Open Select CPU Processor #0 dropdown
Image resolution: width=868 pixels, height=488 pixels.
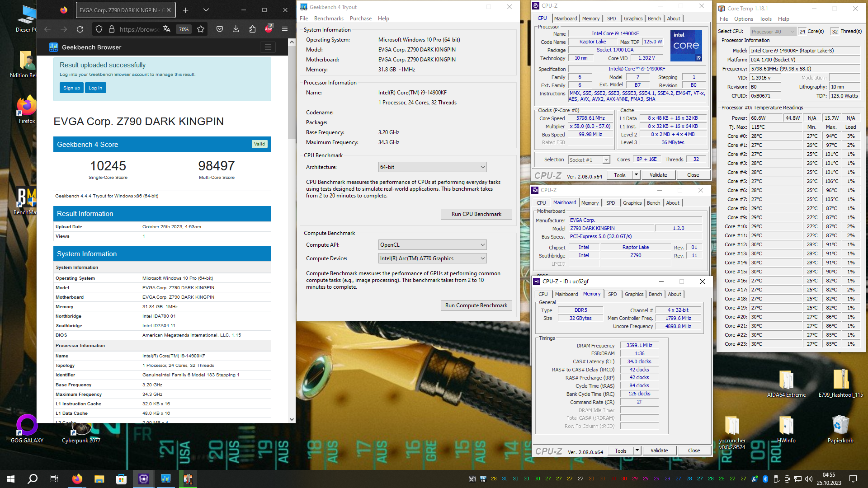pos(773,32)
